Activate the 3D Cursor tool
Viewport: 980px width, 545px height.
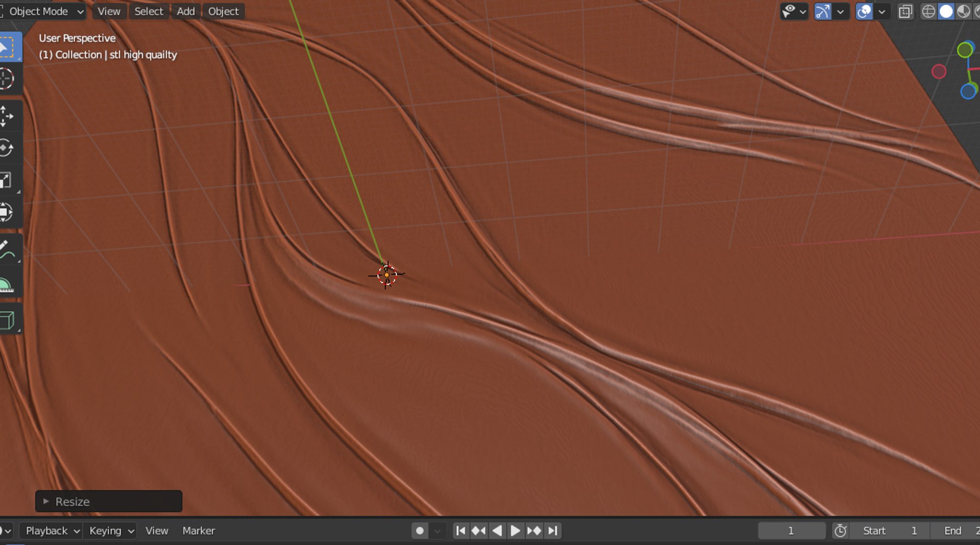(x=8, y=79)
